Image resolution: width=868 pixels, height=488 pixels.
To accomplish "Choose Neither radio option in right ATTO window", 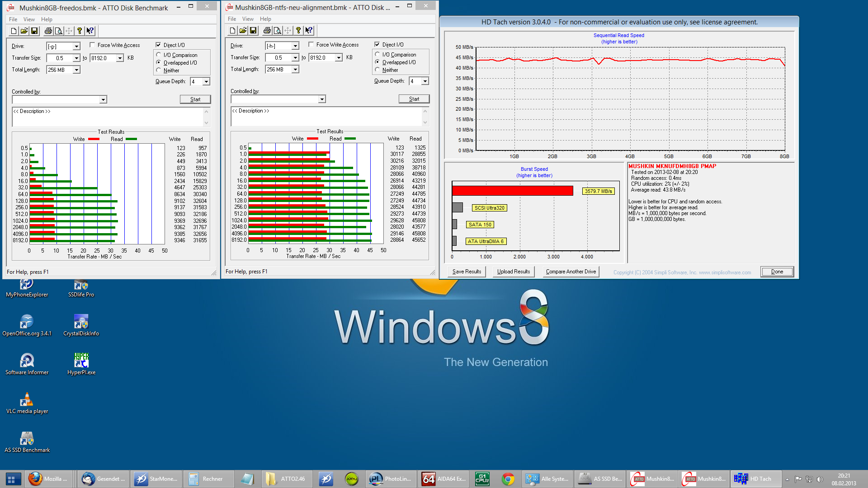I will [377, 70].
